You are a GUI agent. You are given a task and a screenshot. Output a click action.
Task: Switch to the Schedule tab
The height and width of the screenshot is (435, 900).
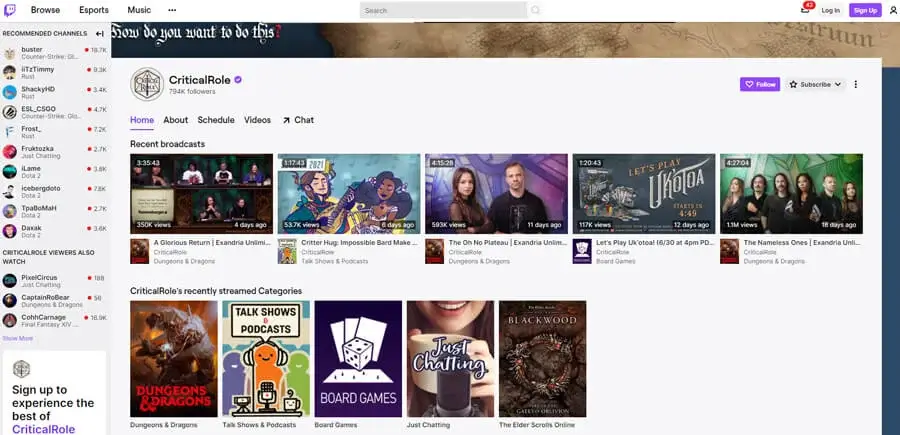pos(216,120)
